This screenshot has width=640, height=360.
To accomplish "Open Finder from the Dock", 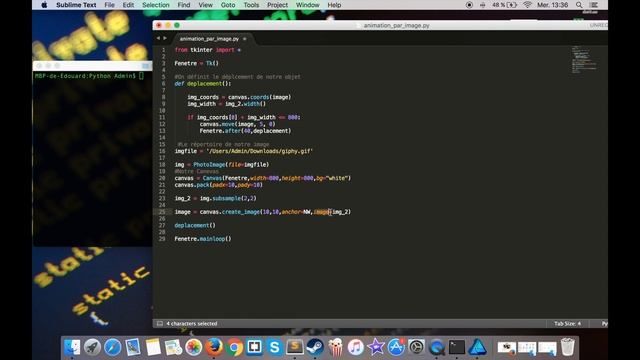I will click(x=72, y=347).
